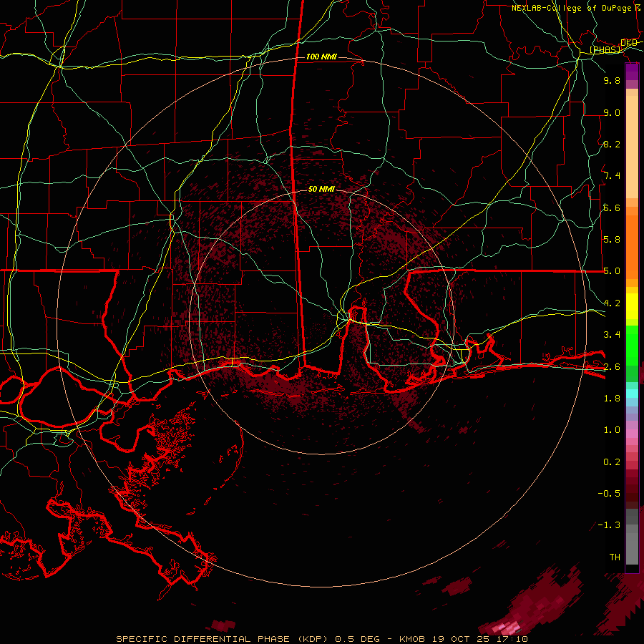Pick the cyan segment of the color bar
644x644 pixels.
pos(632,394)
